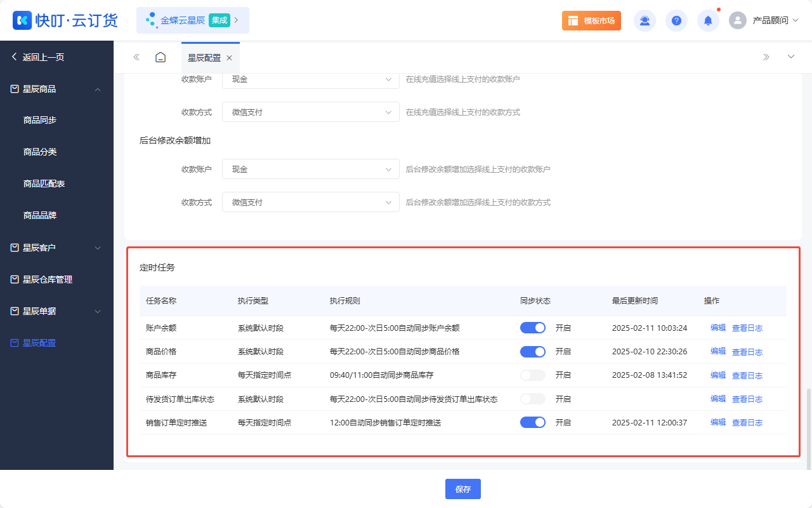Expand the 金蝶云星辰 集成 selector
812x508 pixels.
(193, 20)
